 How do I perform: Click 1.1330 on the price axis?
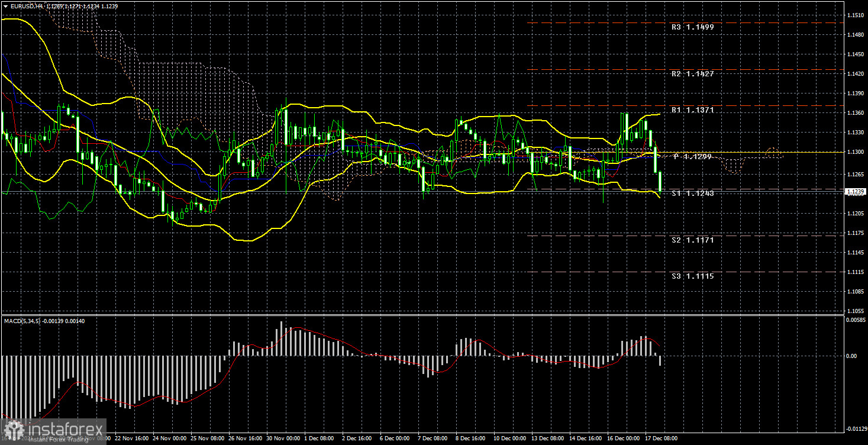pyautogui.click(x=856, y=133)
